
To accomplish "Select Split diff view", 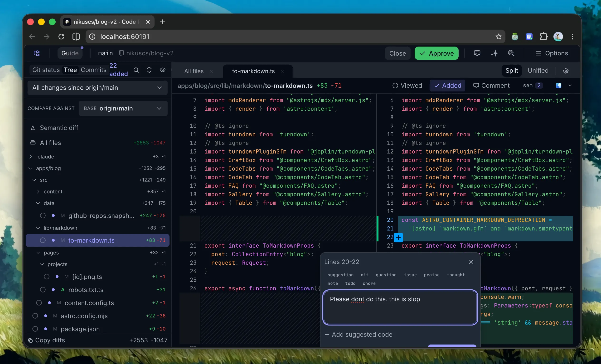I will pyautogui.click(x=511, y=71).
